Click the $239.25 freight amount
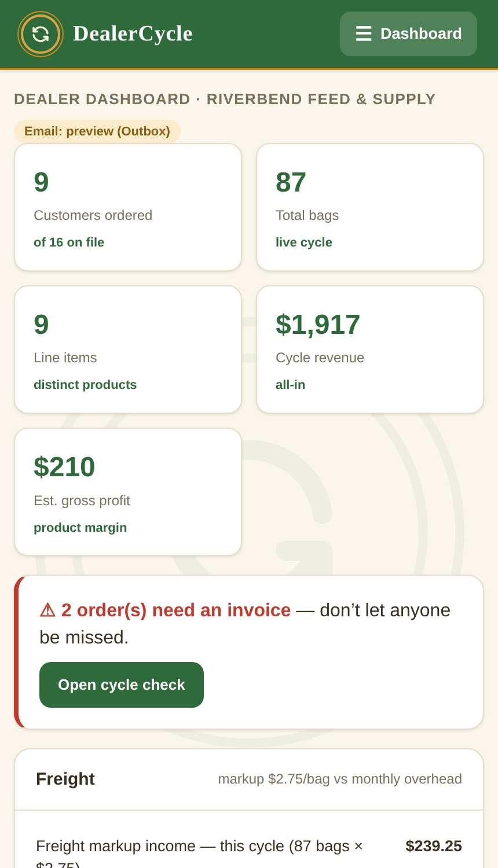This screenshot has width=498, height=868. coord(434,846)
